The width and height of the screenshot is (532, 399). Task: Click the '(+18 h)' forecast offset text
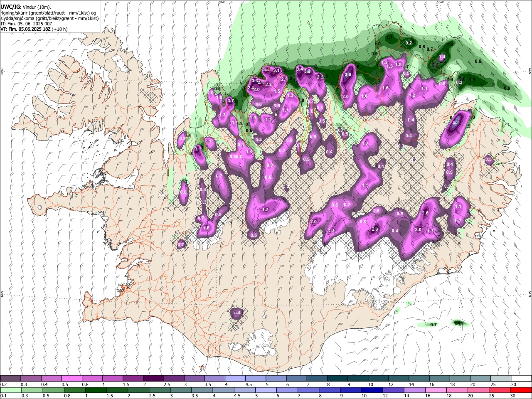[x=60, y=29]
